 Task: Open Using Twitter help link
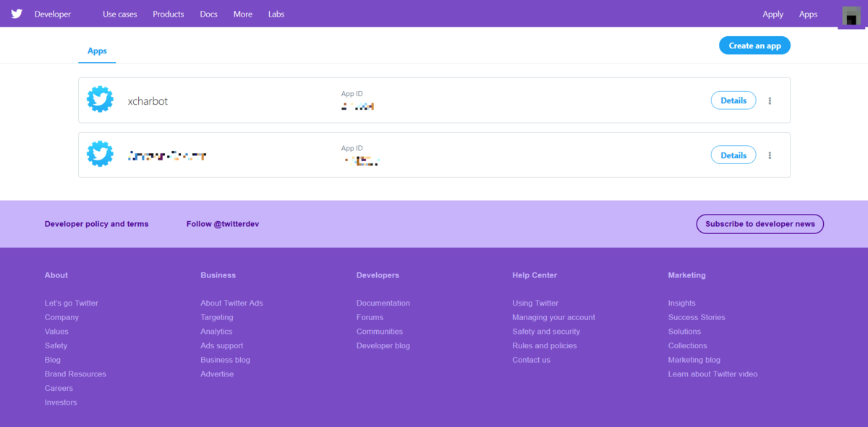tap(535, 303)
